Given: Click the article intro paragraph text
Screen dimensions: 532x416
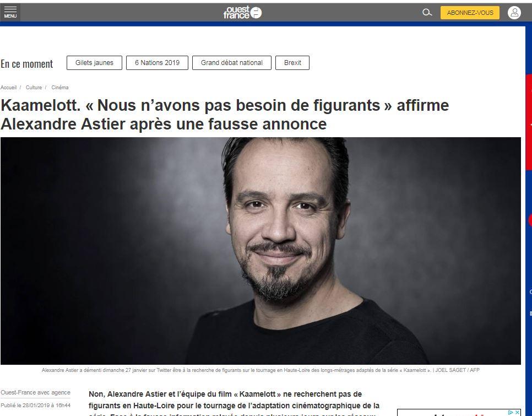Looking at the screenshot, I should [x=234, y=404].
